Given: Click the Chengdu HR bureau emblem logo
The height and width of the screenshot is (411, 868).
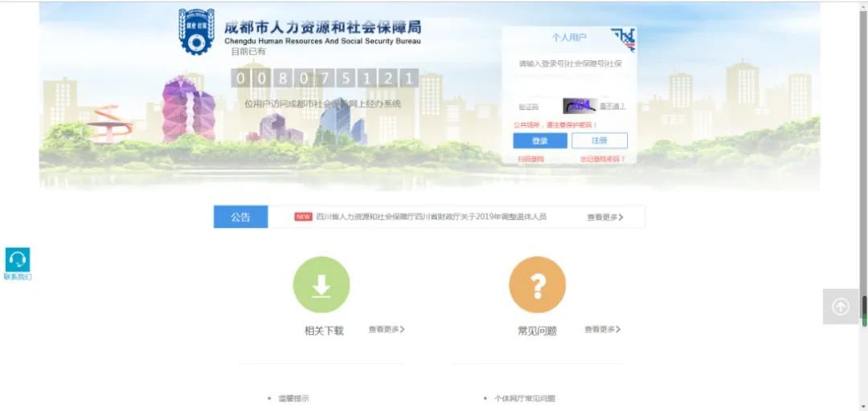Looking at the screenshot, I should click(196, 31).
